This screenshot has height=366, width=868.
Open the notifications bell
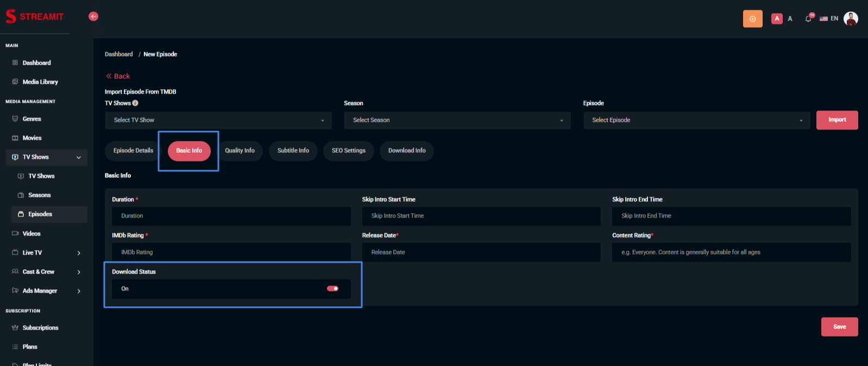(808, 18)
